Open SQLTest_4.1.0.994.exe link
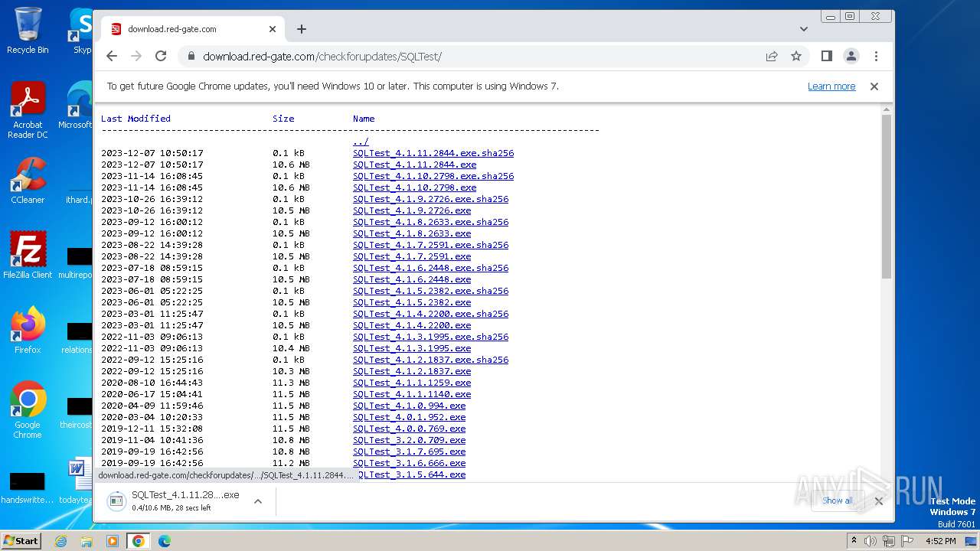The height and width of the screenshot is (551, 980). click(x=409, y=406)
